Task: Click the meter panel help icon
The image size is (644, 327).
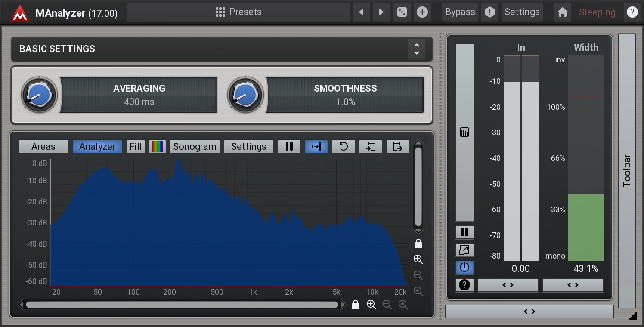Action: [x=464, y=285]
